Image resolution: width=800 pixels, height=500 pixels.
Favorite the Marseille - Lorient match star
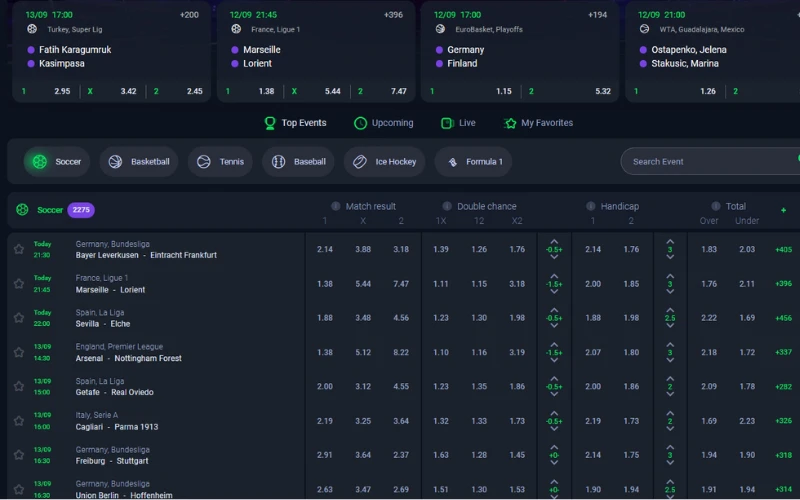(19, 284)
